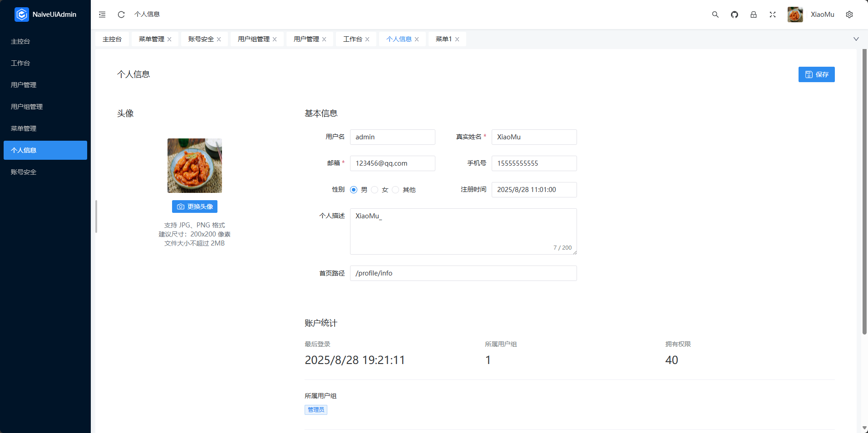Switch to the 用户管理 tab
This screenshot has height=433, width=868.
pos(306,39)
